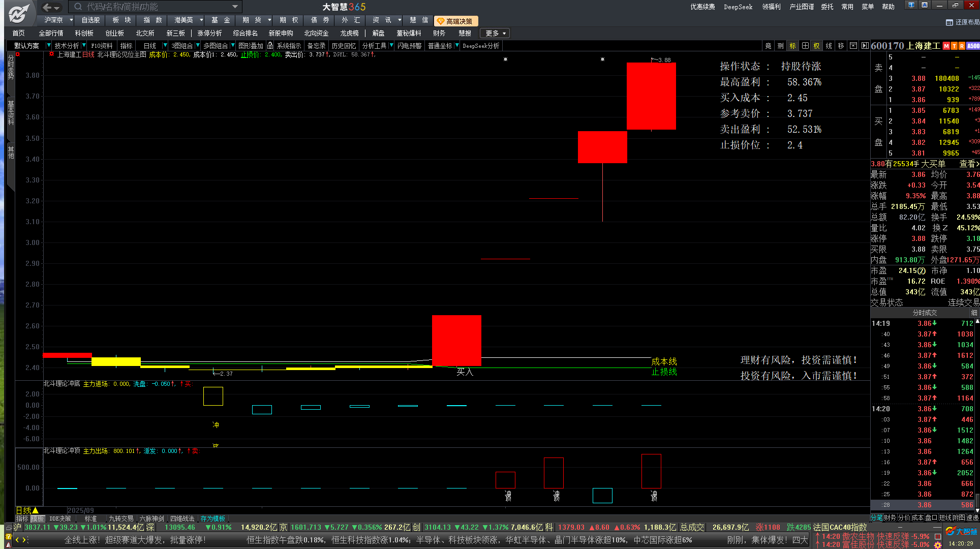This screenshot has height=549, width=980.
Task: Click the warning bell icon at bottom-left
Action: click(x=8, y=544)
